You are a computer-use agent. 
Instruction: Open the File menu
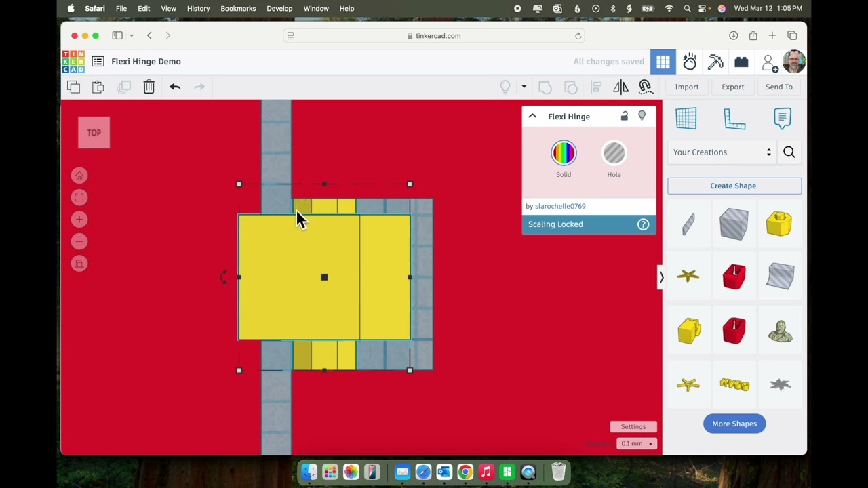tap(121, 8)
